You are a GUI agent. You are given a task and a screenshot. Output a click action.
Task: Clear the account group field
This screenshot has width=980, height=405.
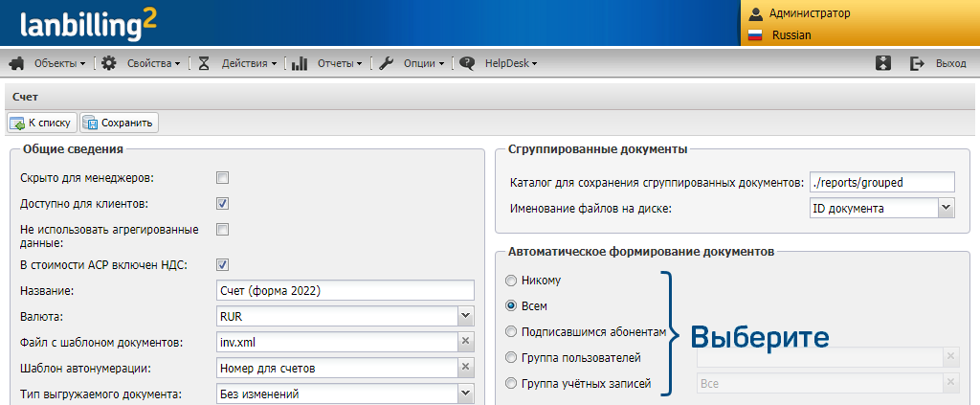point(950,384)
